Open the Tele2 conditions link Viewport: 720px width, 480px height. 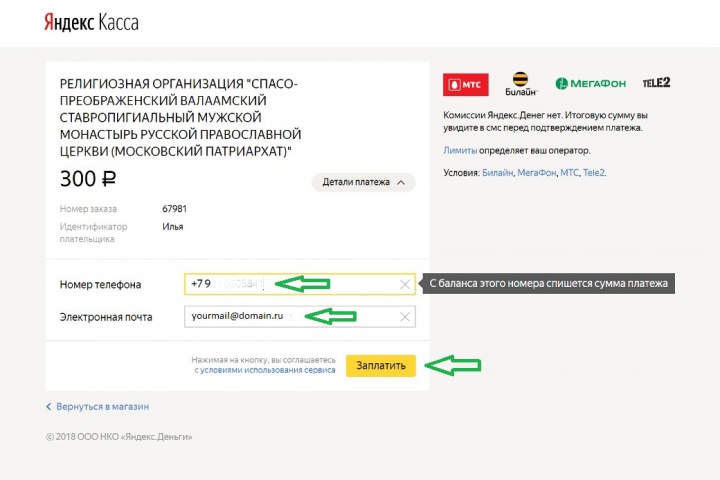pos(594,173)
